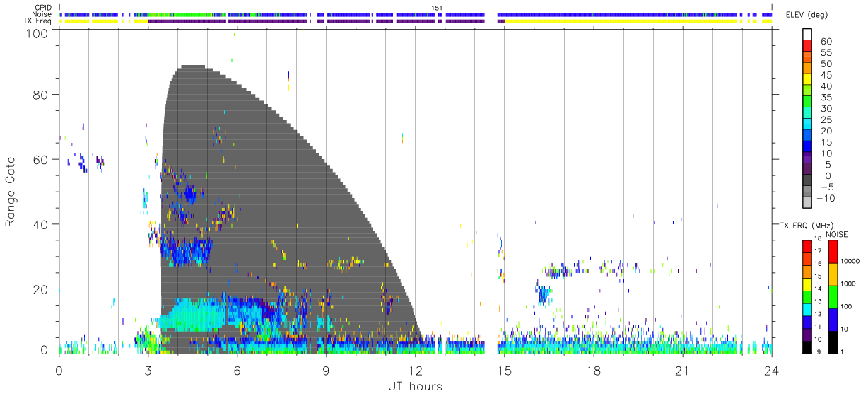Screen dimensions: 868x401
Task: Click the NOISE legend label '10000'
Action: coord(850,262)
